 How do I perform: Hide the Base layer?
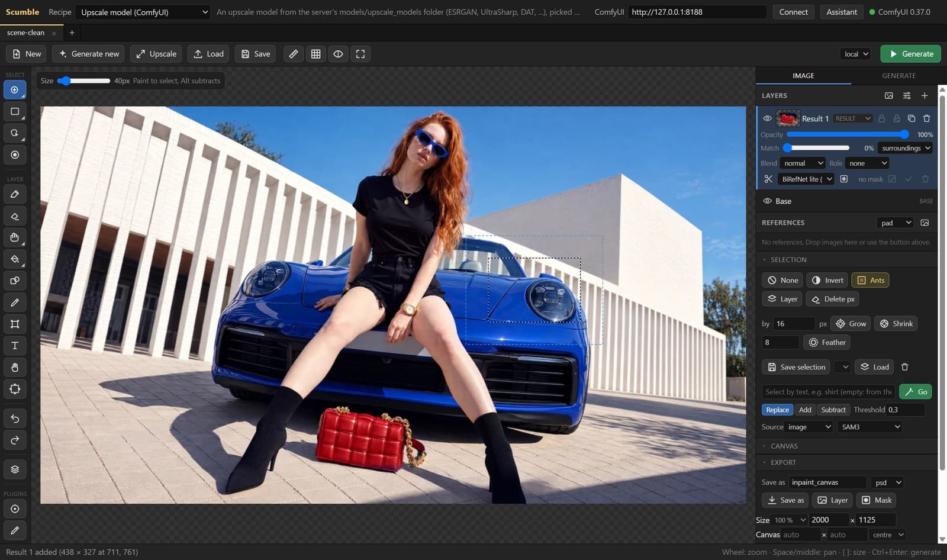pyautogui.click(x=767, y=201)
